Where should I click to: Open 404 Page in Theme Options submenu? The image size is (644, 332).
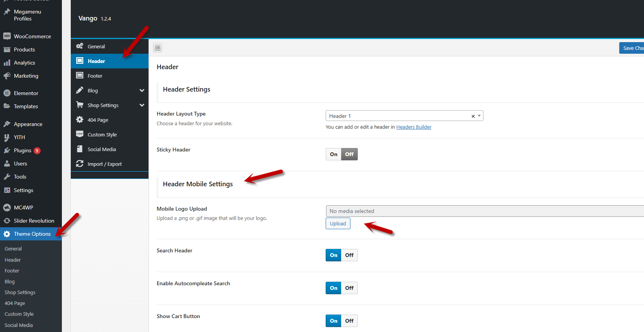point(15,303)
